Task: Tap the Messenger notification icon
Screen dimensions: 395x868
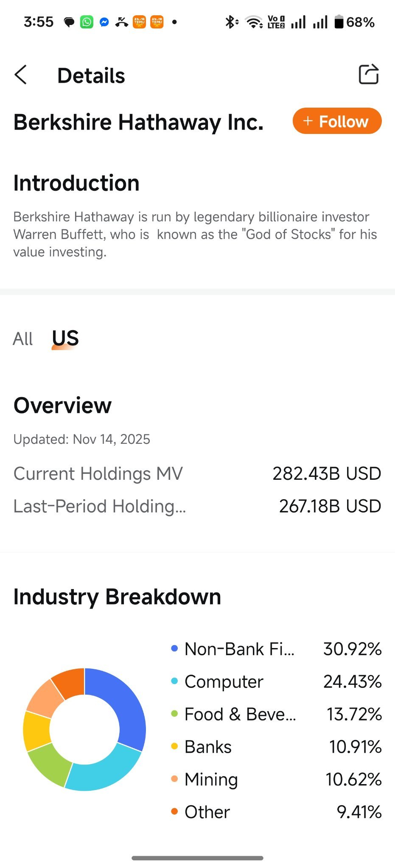Action: [x=104, y=22]
